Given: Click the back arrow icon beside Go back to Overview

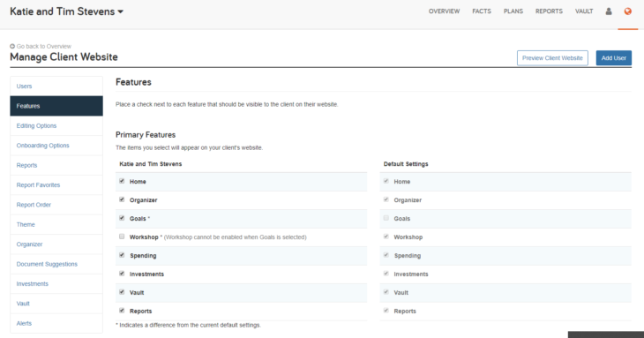Looking at the screenshot, I should [12, 47].
